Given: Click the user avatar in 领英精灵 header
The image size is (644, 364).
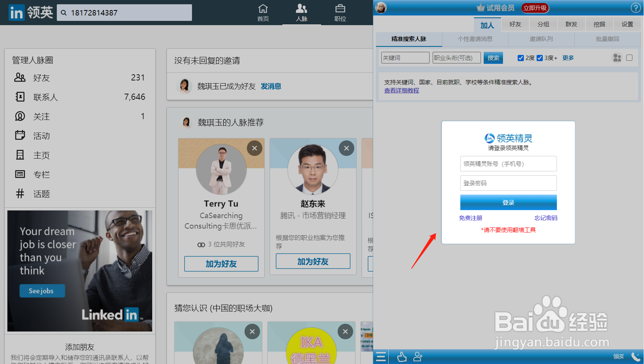Looking at the screenshot, I should [381, 7].
